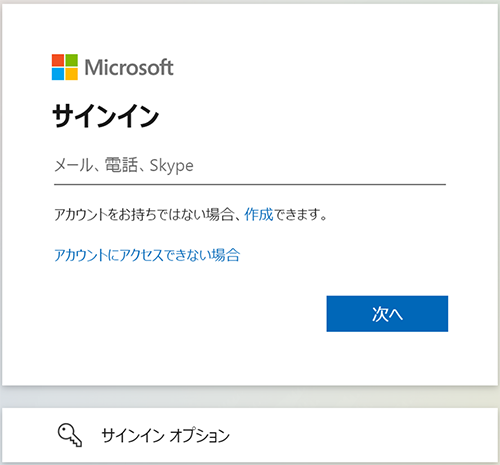The height and width of the screenshot is (465, 500).
Task: Click the key icon beside sign-in options
Action: point(70,435)
